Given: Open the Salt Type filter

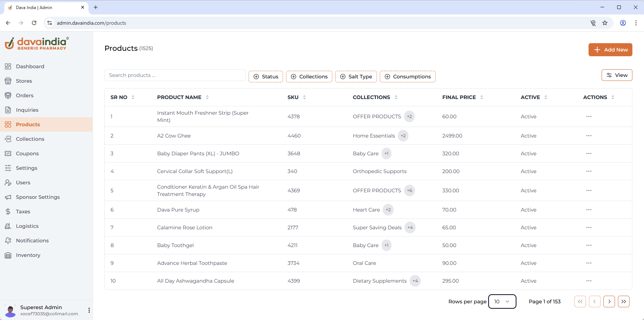Looking at the screenshot, I should click(x=356, y=77).
